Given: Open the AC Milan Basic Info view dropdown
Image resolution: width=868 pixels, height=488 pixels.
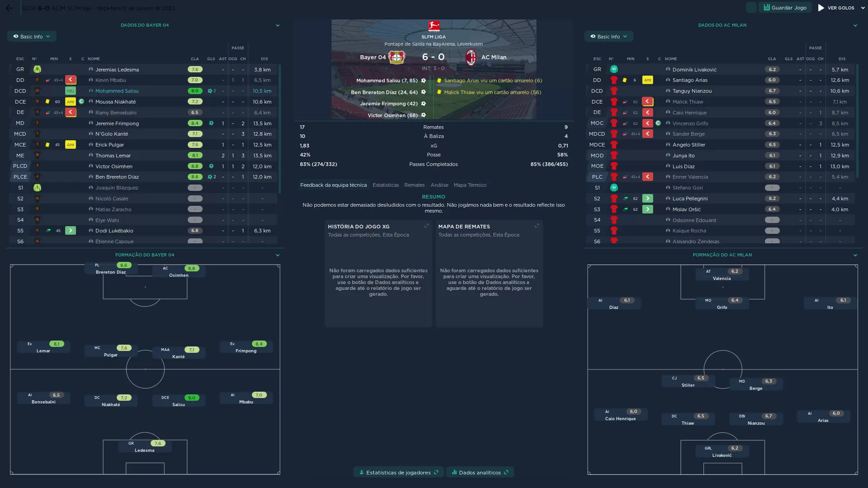Looking at the screenshot, I should pyautogui.click(x=609, y=37).
